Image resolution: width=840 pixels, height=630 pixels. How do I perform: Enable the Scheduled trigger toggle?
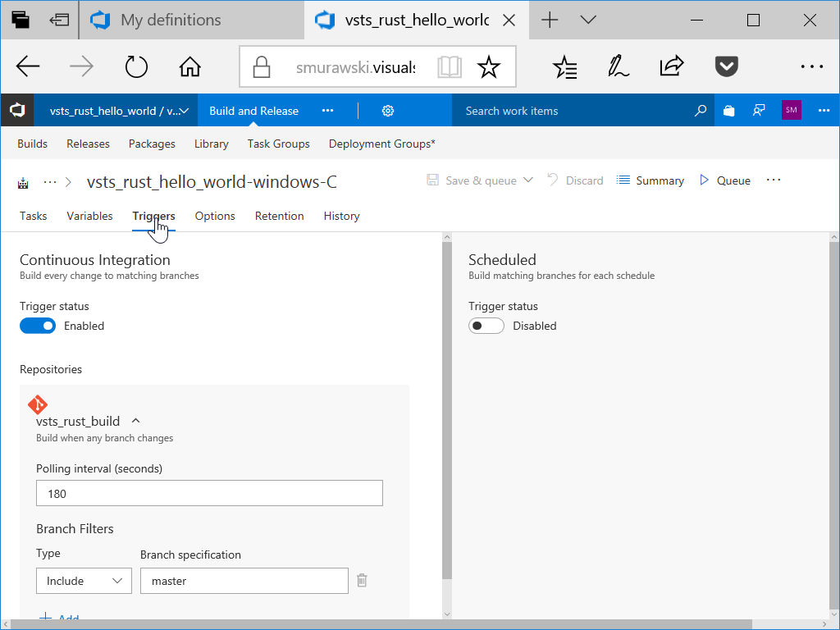click(486, 326)
